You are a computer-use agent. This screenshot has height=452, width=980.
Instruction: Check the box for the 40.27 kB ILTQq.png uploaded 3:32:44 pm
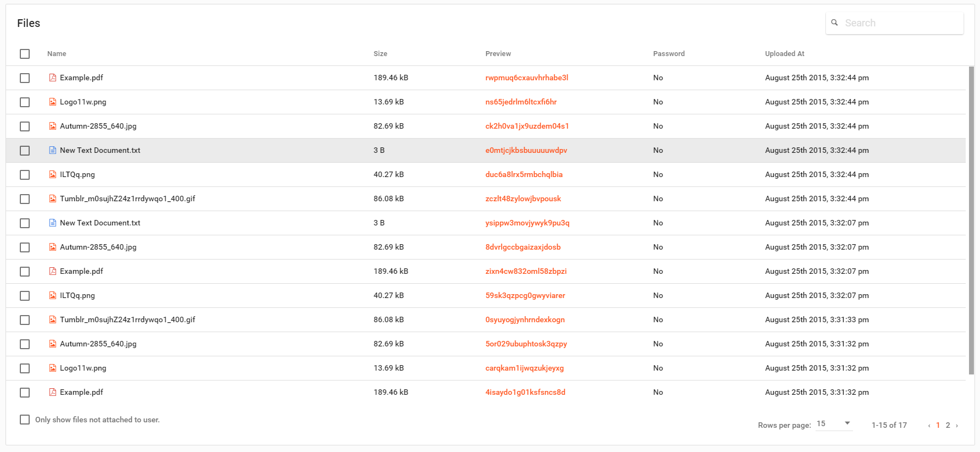(x=25, y=174)
